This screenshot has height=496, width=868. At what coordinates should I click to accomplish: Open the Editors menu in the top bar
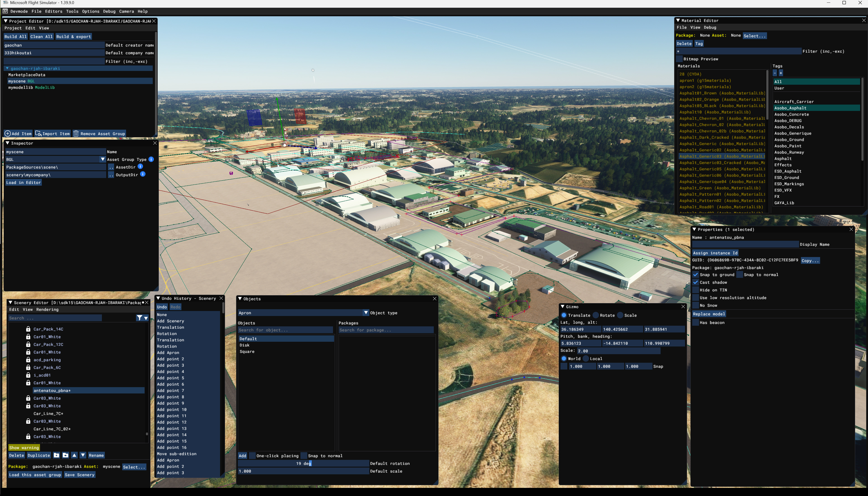pyautogui.click(x=54, y=11)
